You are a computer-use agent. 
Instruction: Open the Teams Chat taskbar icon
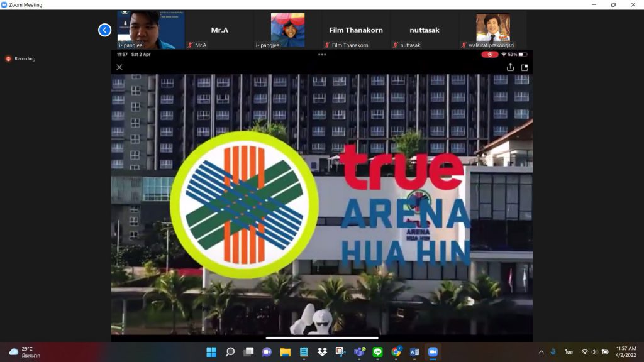tap(267, 352)
